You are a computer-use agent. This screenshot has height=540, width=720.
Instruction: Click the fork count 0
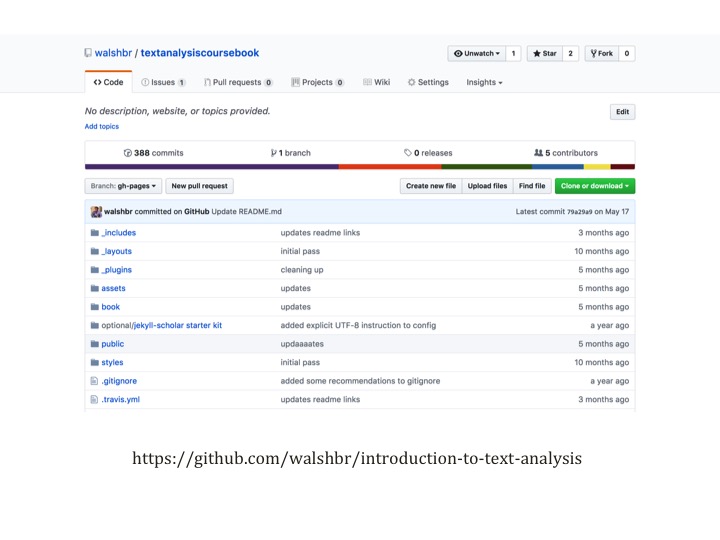[627, 53]
